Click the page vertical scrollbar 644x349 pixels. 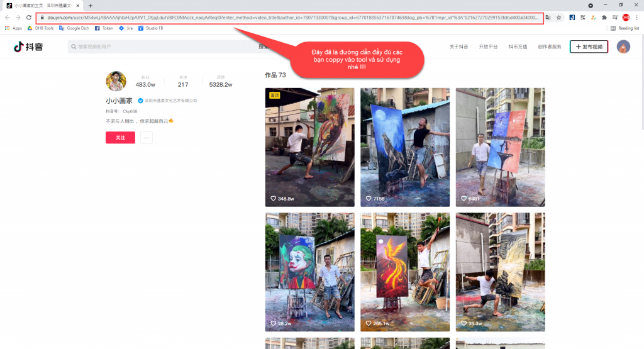click(641, 82)
